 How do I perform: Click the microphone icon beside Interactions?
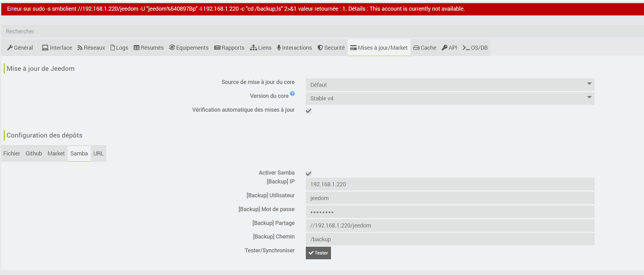[x=279, y=48]
